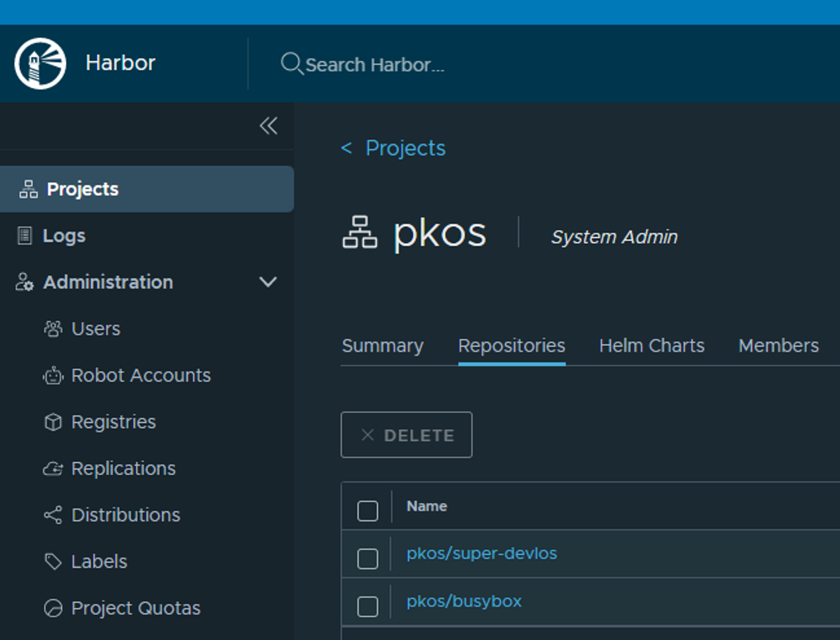This screenshot has height=640, width=840.
Task: Click the Users group icon
Action: pos(53,329)
